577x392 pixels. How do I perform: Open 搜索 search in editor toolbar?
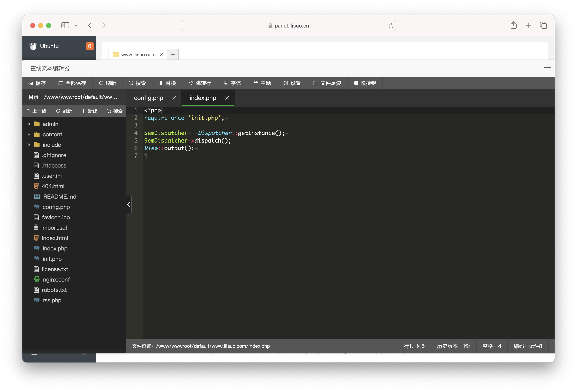click(137, 83)
